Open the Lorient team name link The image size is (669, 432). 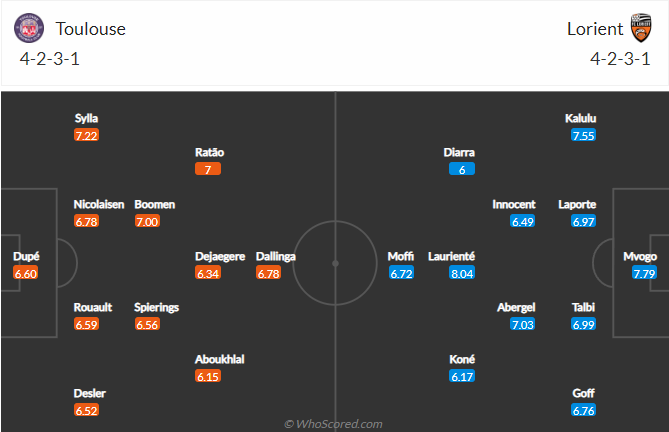[594, 29]
